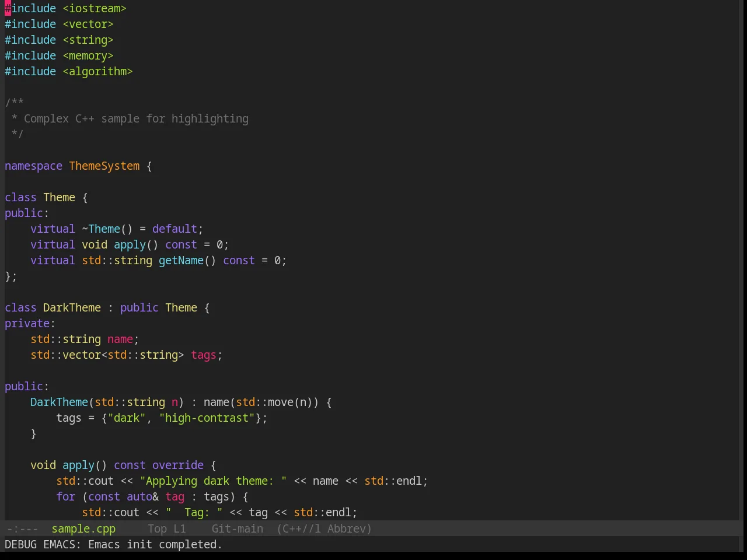The image size is (747, 560).
Task: Click the 'namespace' keyword
Action: coord(33,166)
